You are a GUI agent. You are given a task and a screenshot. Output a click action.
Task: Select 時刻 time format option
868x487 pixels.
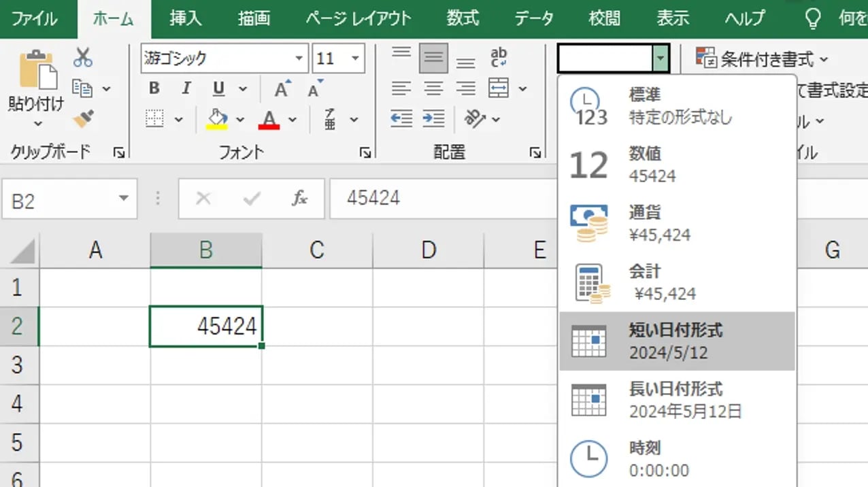coord(677,459)
